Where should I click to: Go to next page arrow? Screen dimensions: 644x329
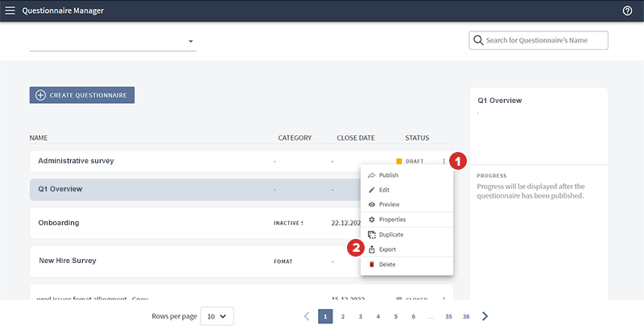pos(485,316)
